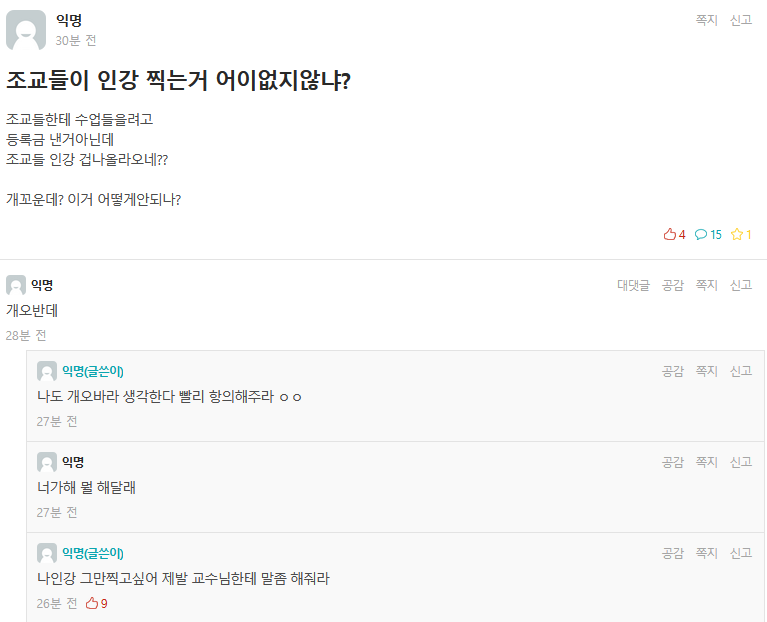Click the thumbs-up icon showing 9 likes
Screen dimensions: 767x622
(92, 603)
